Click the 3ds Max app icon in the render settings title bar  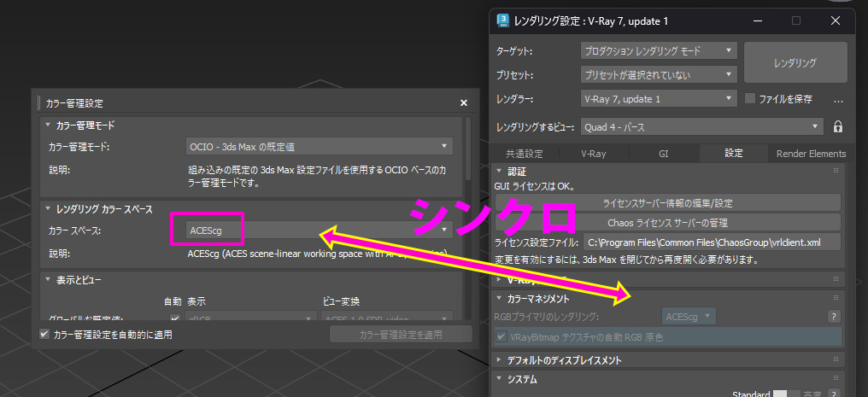tap(503, 20)
